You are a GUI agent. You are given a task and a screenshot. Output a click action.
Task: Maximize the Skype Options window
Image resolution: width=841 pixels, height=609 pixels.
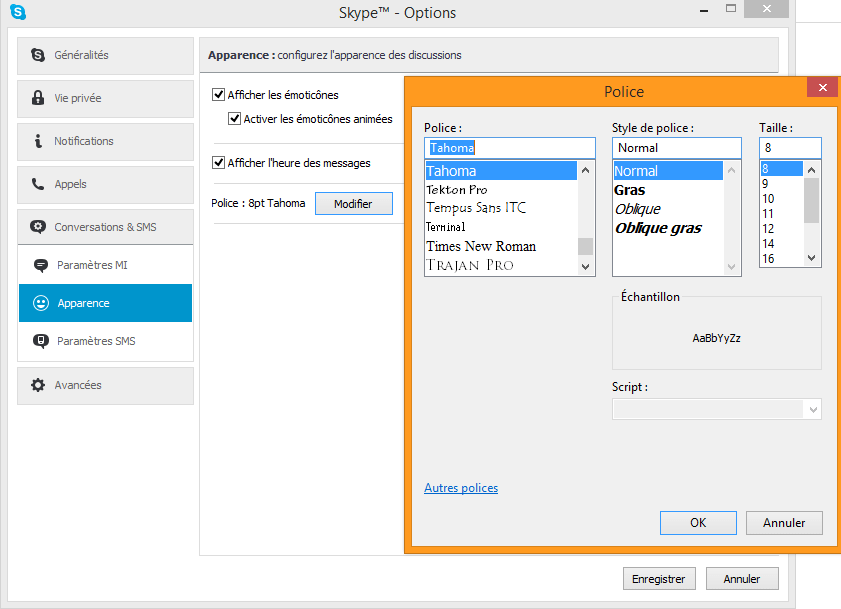(731, 8)
